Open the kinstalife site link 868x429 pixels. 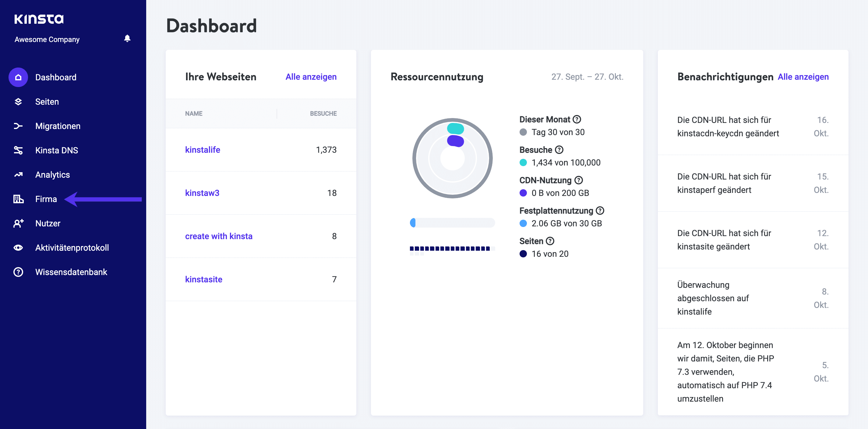(203, 149)
